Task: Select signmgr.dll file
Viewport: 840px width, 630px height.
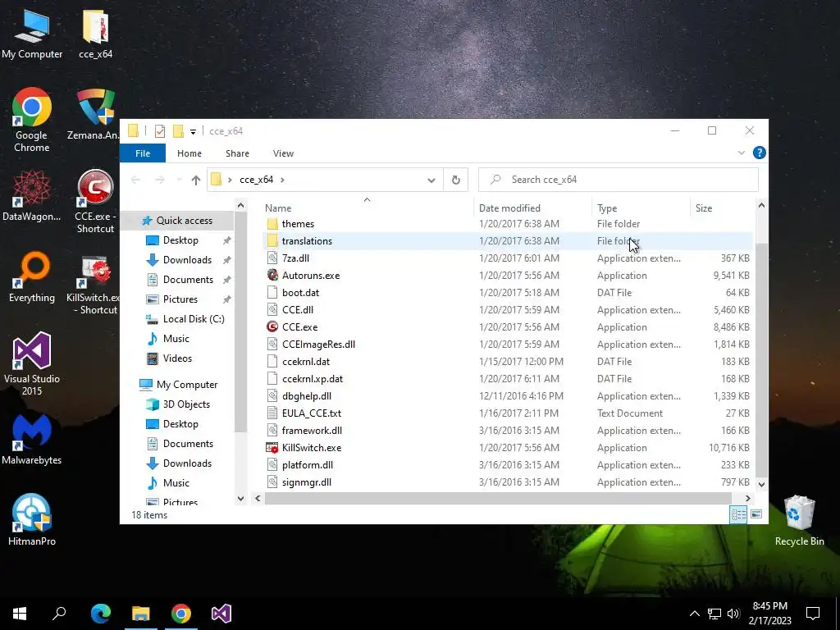Action: (x=307, y=482)
